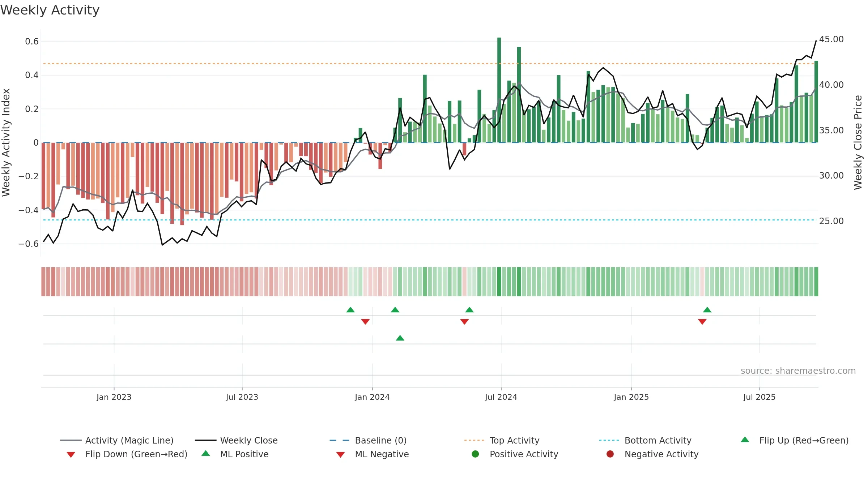Click the single pink heat-strip cell between Jan and Jul 2025
Viewport: 868px width, 488px height.
(702, 282)
